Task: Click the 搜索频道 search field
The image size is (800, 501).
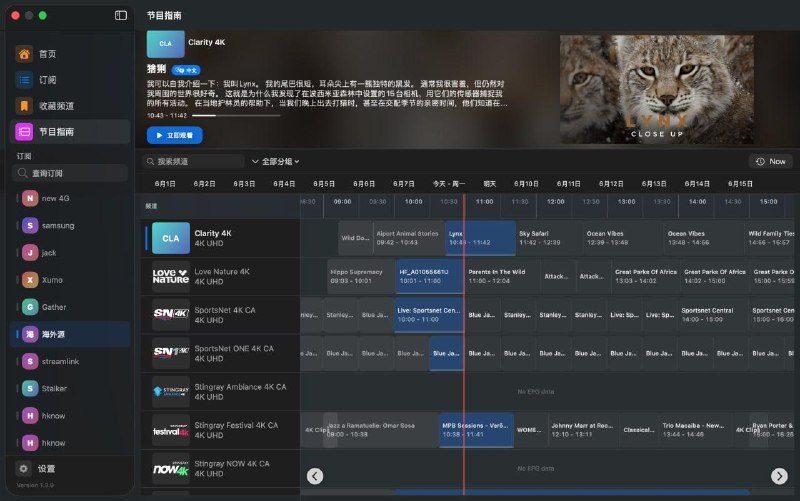Action: point(193,161)
